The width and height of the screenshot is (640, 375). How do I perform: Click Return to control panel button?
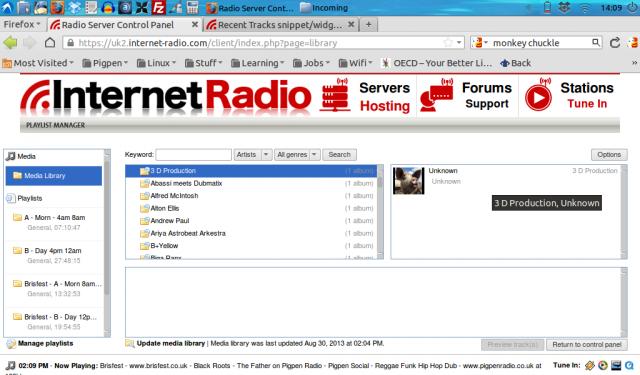(587, 345)
